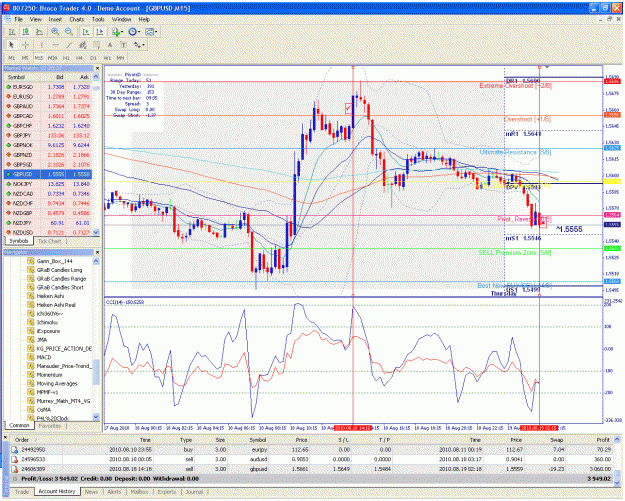Click the Zoom In magnifier icon
This screenshot has width=625, height=501.
click(55, 32)
